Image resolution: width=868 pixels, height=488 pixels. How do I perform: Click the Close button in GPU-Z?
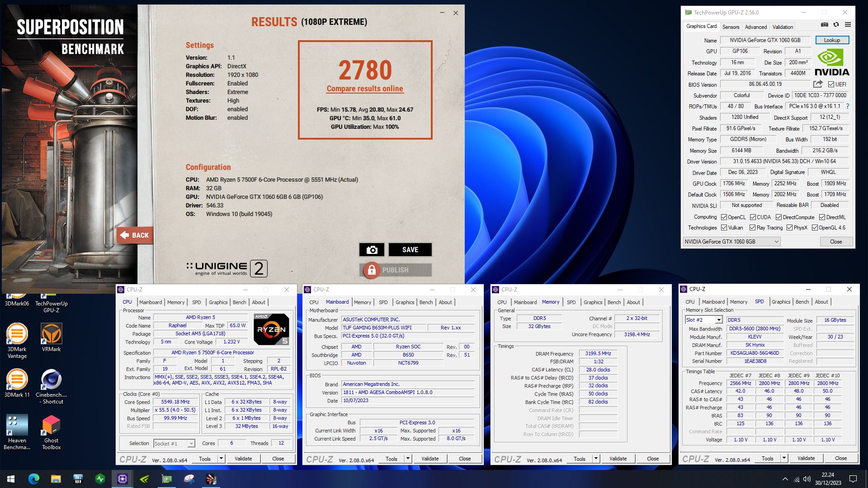(836, 242)
